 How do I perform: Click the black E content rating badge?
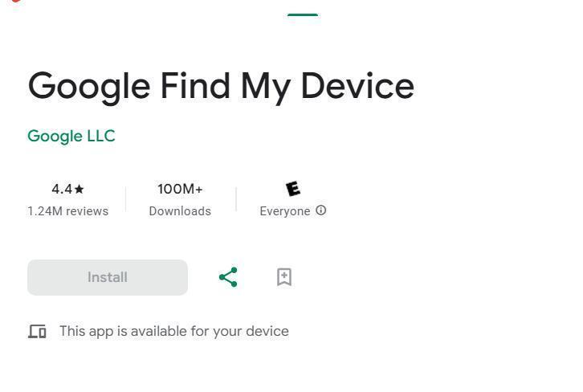pos(293,189)
